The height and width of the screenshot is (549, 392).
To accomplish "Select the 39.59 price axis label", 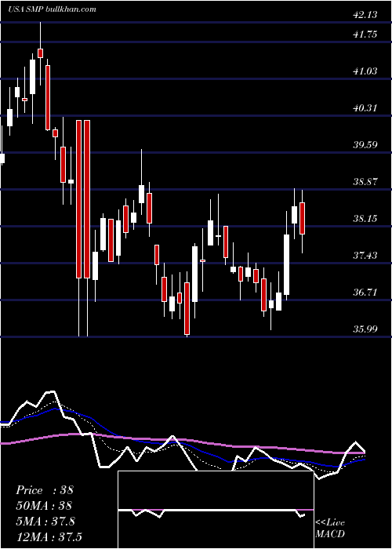I will (365, 144).
